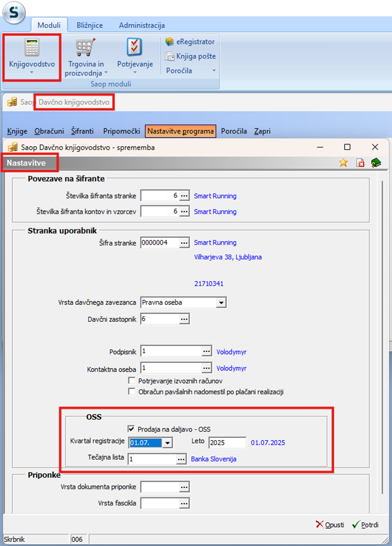
Task: Cancel changes with Opusti button
Action: point(330,525)
